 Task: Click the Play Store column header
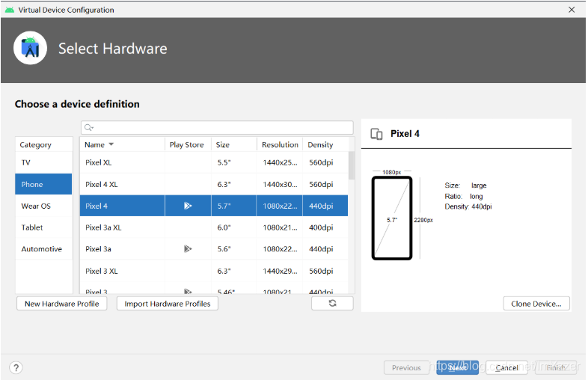pyautogui.click(x=188, y=144)
